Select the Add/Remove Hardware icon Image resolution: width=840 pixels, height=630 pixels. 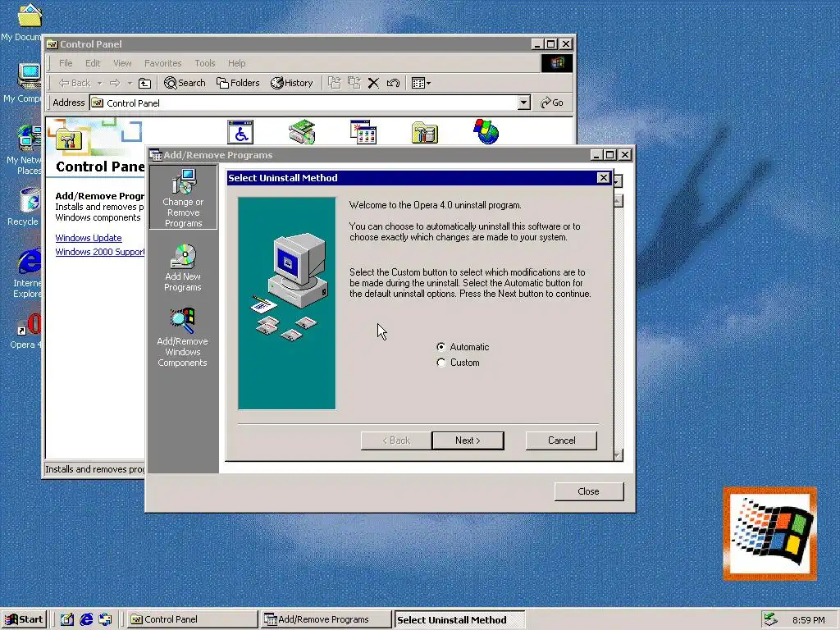(x=302, y=132)
